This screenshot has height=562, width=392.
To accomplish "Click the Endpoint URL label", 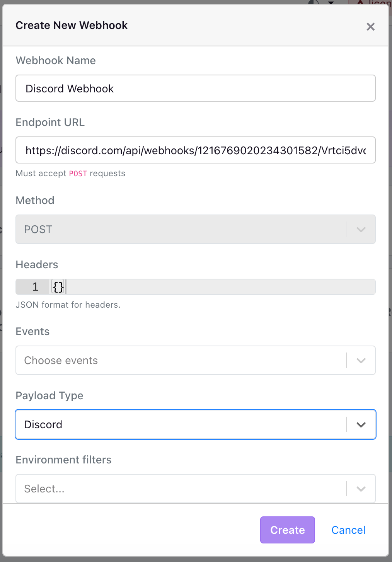I will [50, 122].
